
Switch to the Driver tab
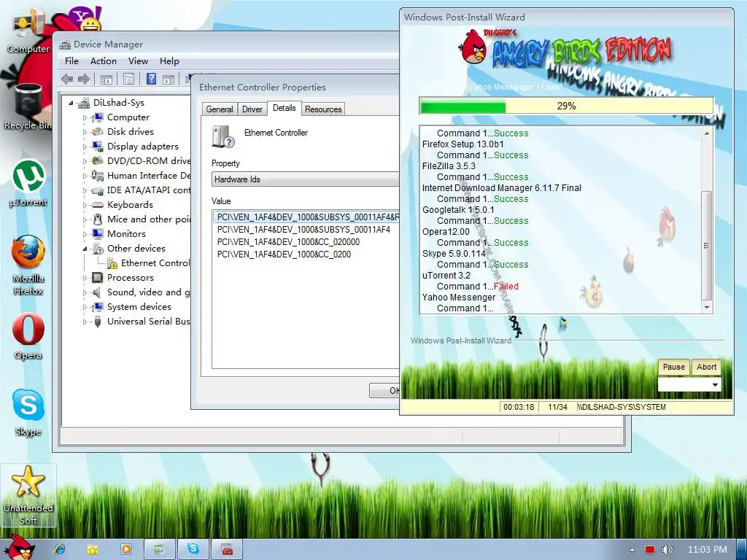pos(252,109)
